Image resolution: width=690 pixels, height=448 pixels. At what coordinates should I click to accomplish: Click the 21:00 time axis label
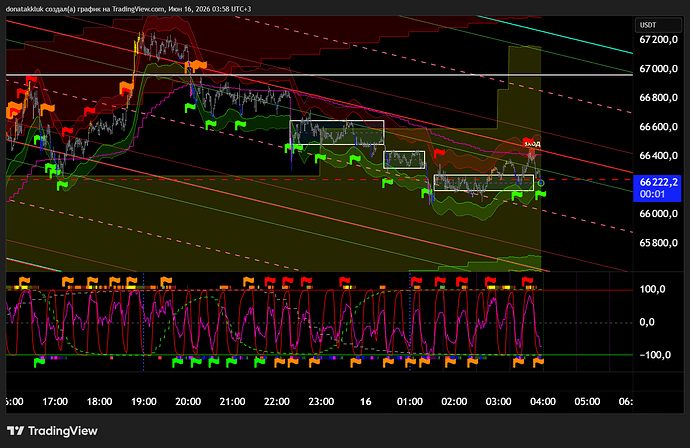(232, 402)
